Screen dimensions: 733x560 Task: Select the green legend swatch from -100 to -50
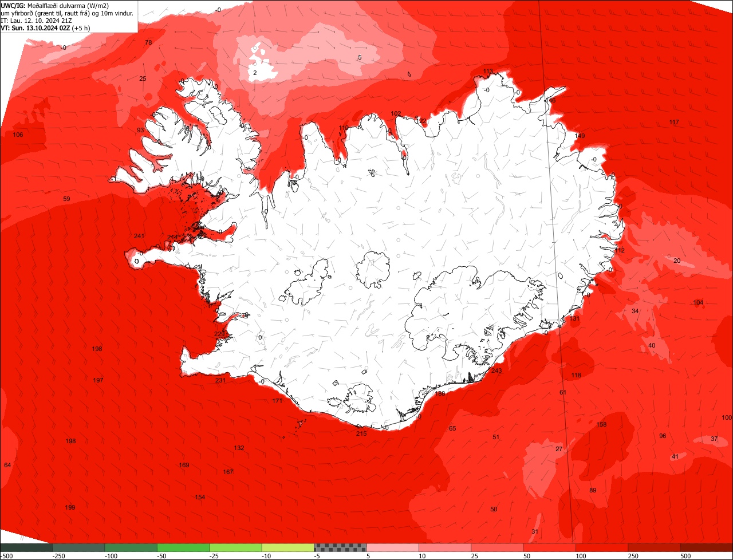coord(131,547)
